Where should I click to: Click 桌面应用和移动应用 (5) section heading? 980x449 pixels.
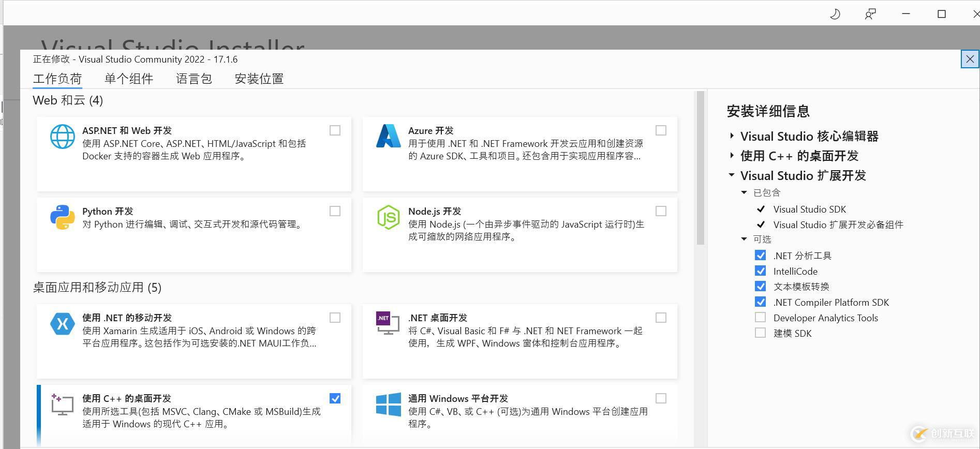tap(97, 288)
